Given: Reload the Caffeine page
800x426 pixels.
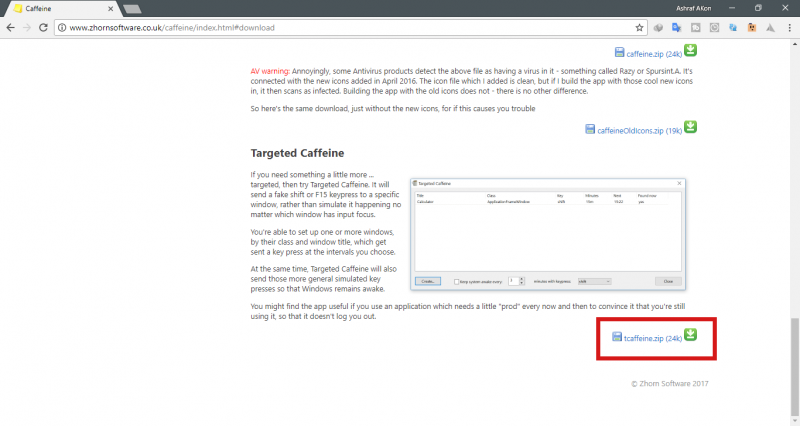Looking at the screenshot, I should tap(43, 28).
